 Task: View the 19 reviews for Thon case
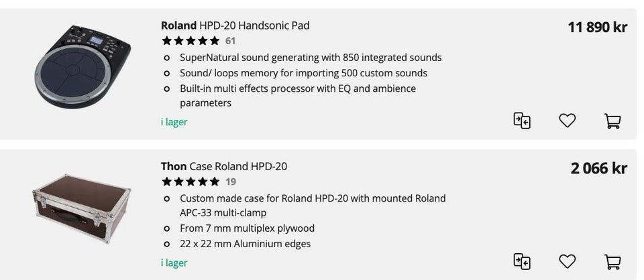click(x=231, y=182)
